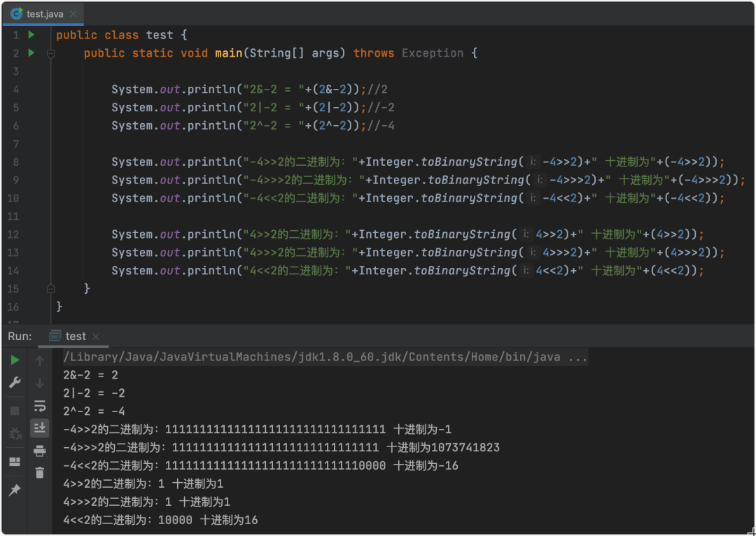Click the folded java command line ellipsis
The height and width of the screenshot is (536, 756).
[x=578, y=358]
